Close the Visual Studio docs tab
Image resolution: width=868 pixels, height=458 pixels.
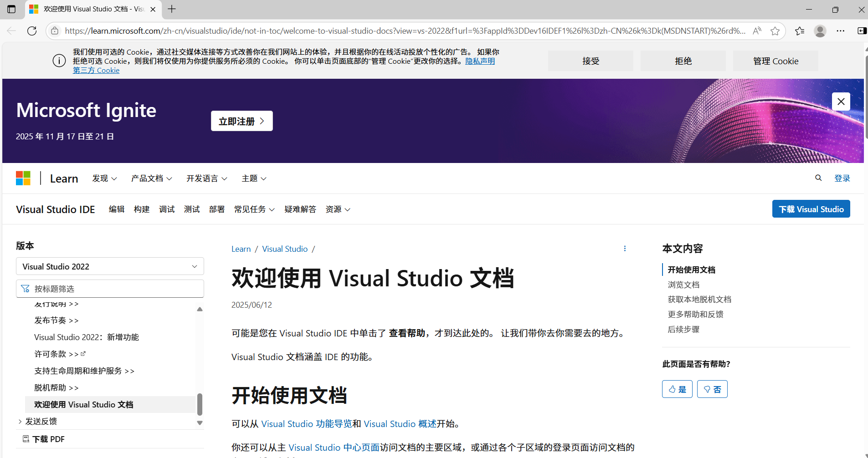coord(153,9)
